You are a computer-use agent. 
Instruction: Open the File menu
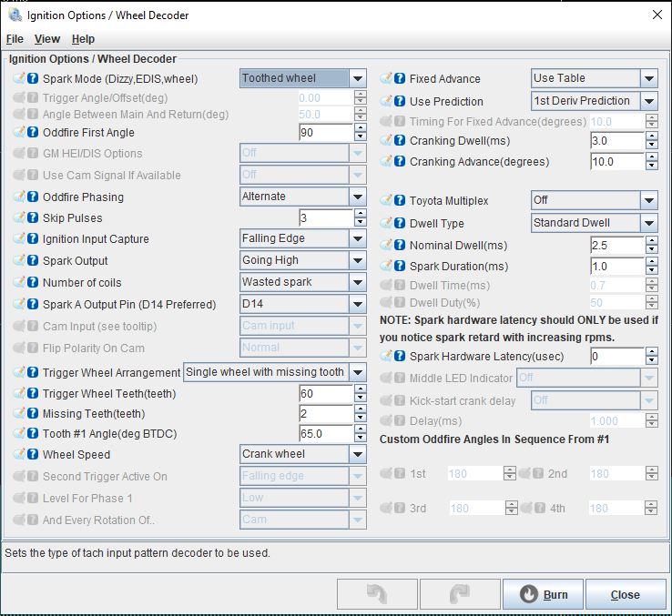click(x=15, y=39)
